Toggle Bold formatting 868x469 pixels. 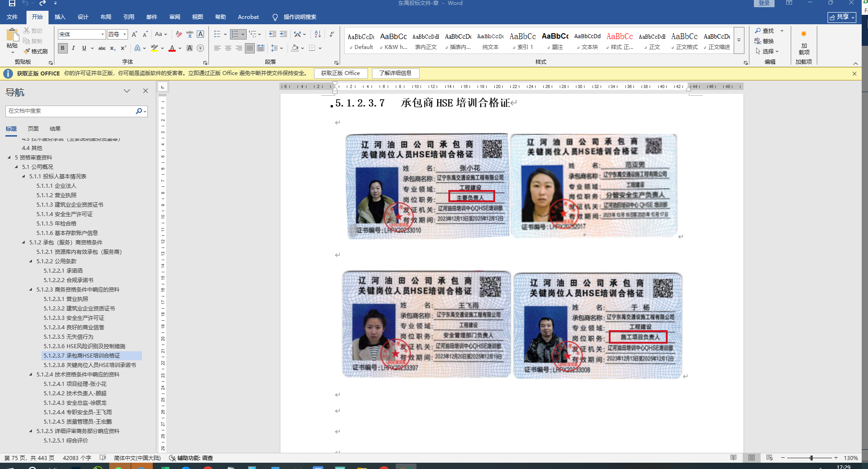point(62,48)
